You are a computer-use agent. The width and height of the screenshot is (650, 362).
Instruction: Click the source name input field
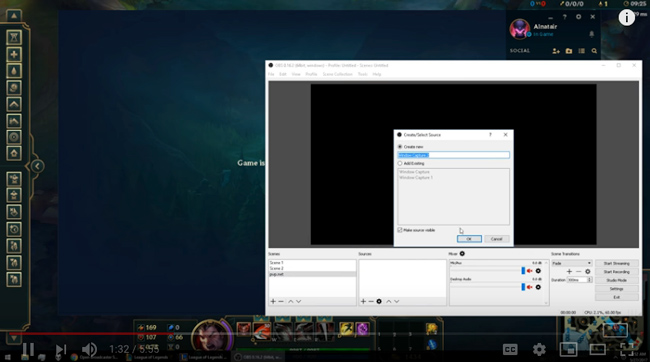point(454,155)
